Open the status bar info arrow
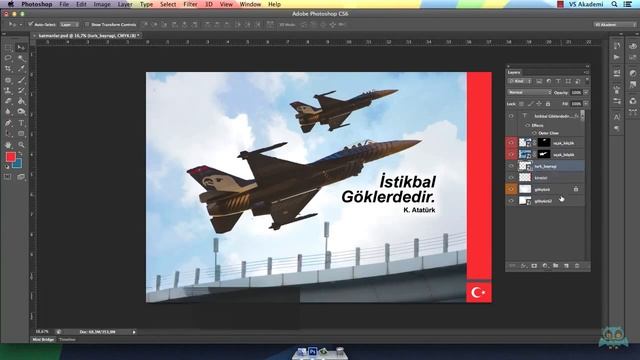 click(x=134, y=332)
